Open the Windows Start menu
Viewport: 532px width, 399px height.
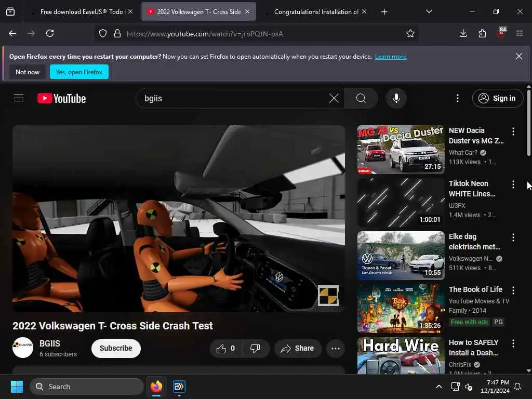[x=17, y=387]
